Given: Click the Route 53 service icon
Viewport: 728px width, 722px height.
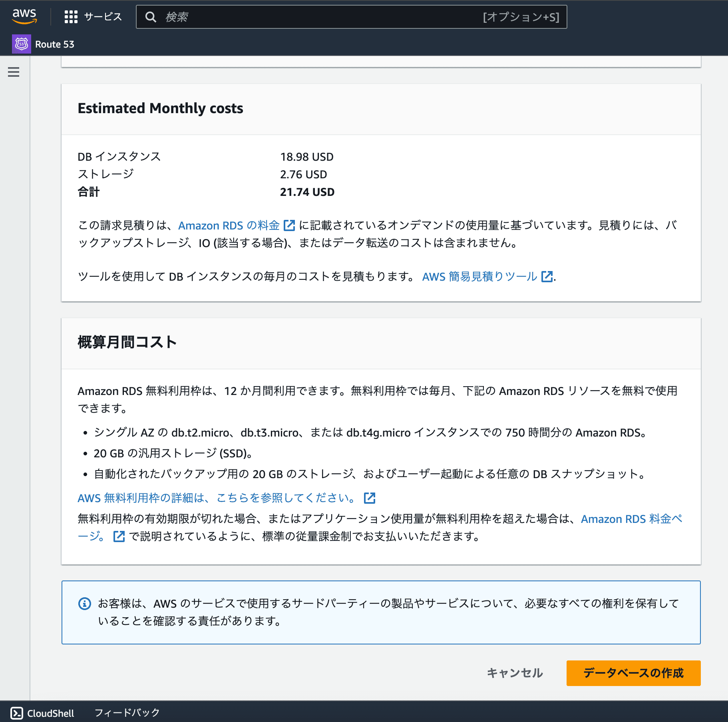Looking at the screenshot, I should [22, 44].
